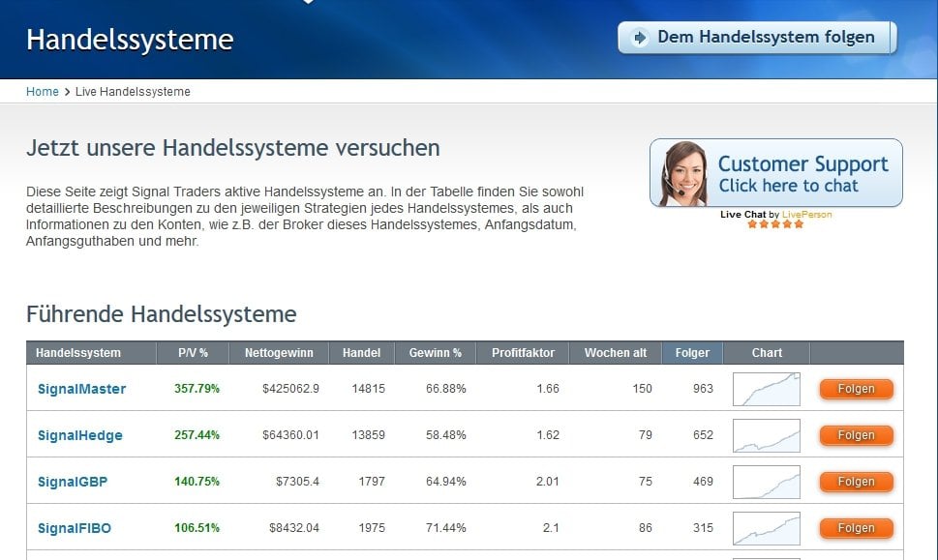The width and height of the screenshot is (938, 560).
Task: Click the 71.44% win rate value
Action: pos(445,528)
